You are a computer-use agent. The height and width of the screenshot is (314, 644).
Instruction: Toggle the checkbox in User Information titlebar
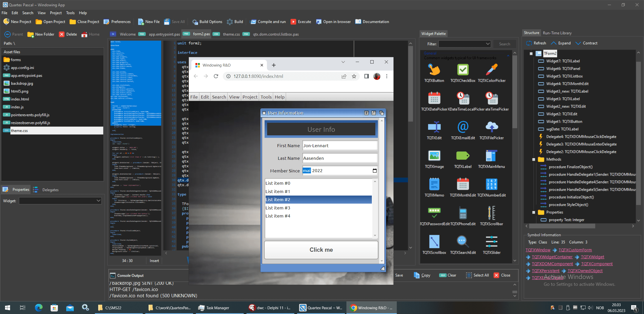tap(264, 113)
